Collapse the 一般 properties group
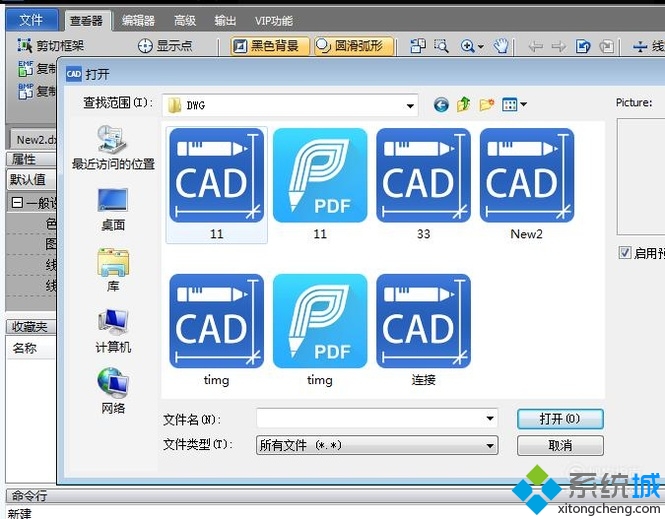The height and width of the screenshot is (519, 665). (17, 203)
